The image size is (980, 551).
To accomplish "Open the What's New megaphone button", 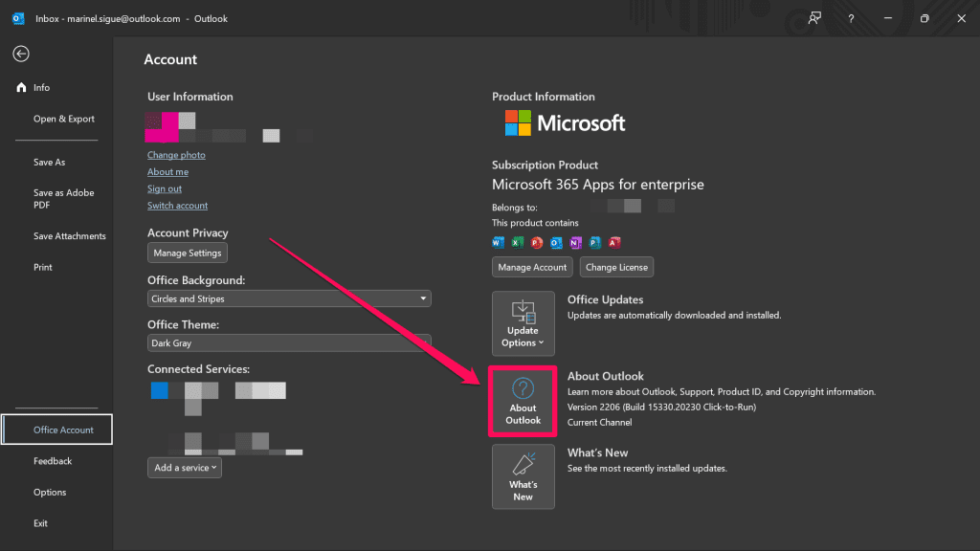I will [523, 476].
